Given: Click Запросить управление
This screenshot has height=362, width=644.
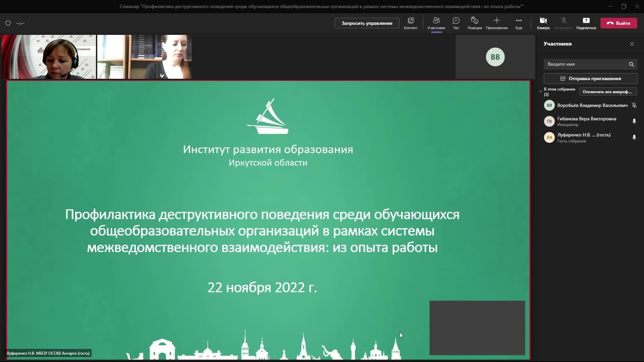Looking at the screenshot, I should pos(367,23).
